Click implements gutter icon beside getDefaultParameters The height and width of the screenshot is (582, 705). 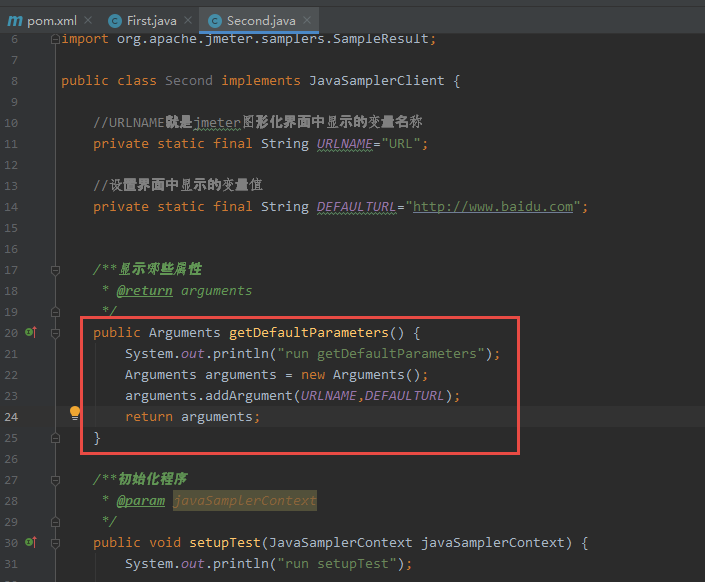pos(31,332)
